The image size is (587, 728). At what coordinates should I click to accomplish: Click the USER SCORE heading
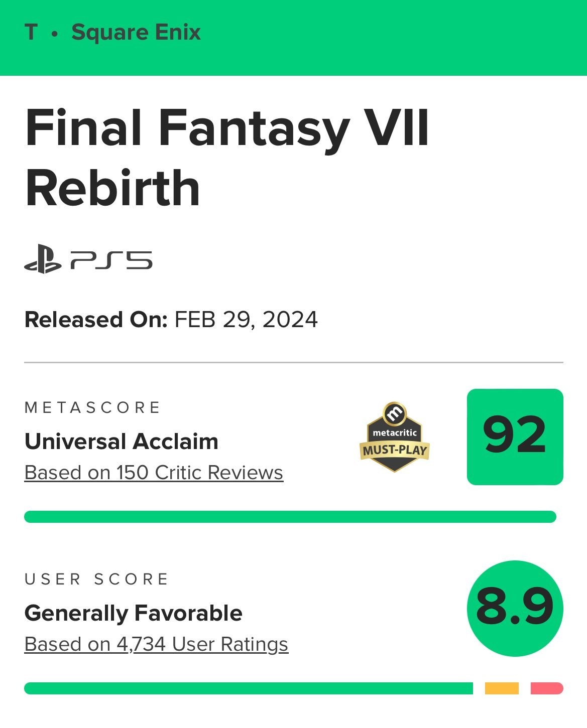[x=96, y=579]
